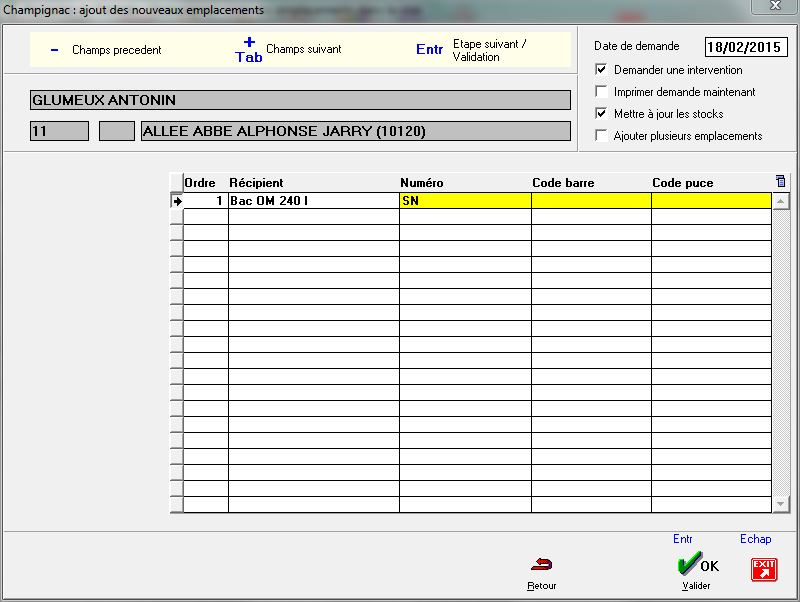The image size is (800, 602).
Task: Click the yellow Code puce cell
Action: click(710, 201)
